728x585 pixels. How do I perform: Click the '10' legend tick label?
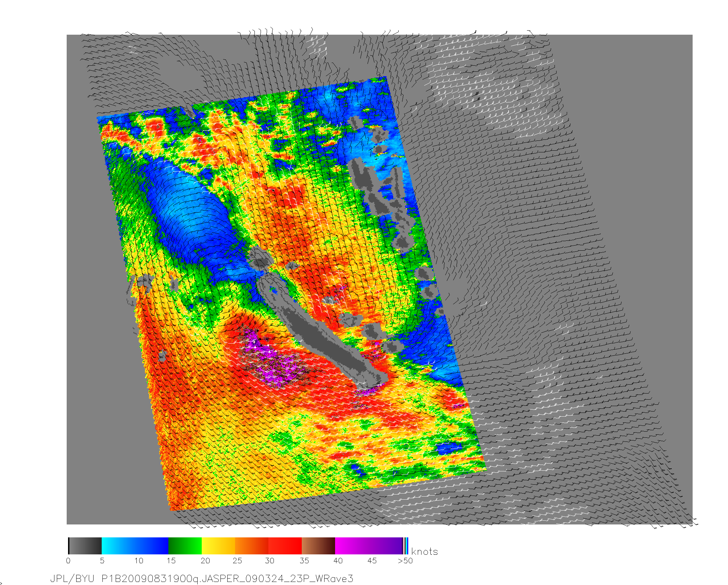[139, 561]
